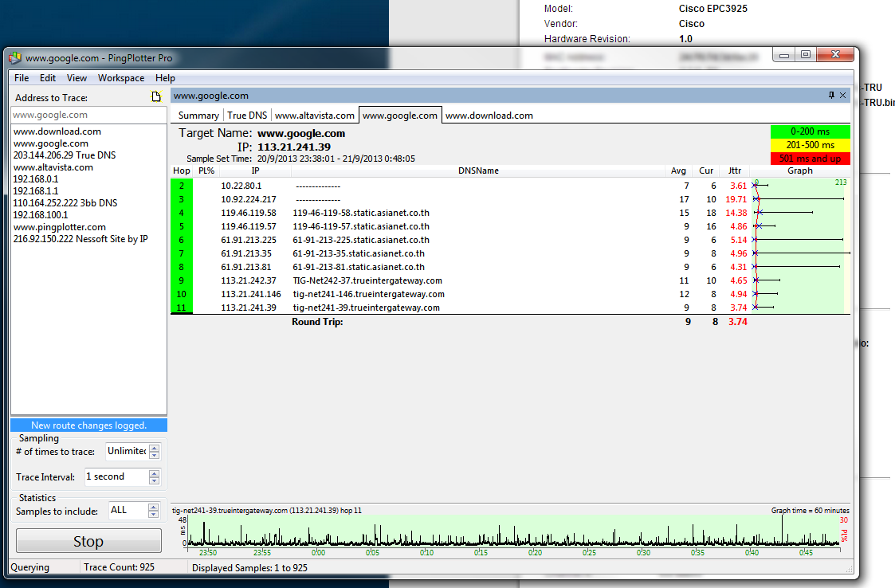Open the File menu
The height and width of the screenshot is (588, 895).
22,78
